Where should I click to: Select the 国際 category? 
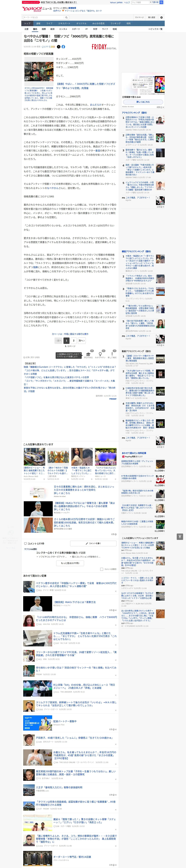click(x=44, y=29)
